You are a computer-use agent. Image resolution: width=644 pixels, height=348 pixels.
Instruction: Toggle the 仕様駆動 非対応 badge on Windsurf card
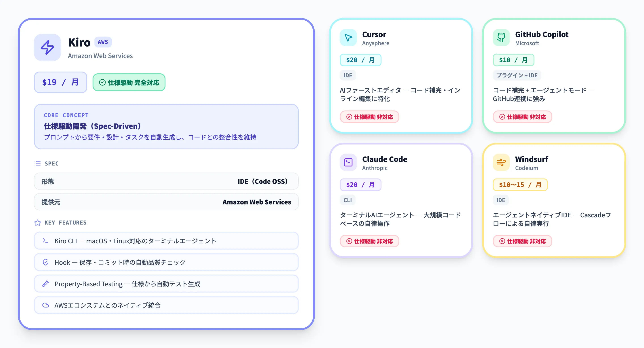pyautogui.click(x=523, y=241)
